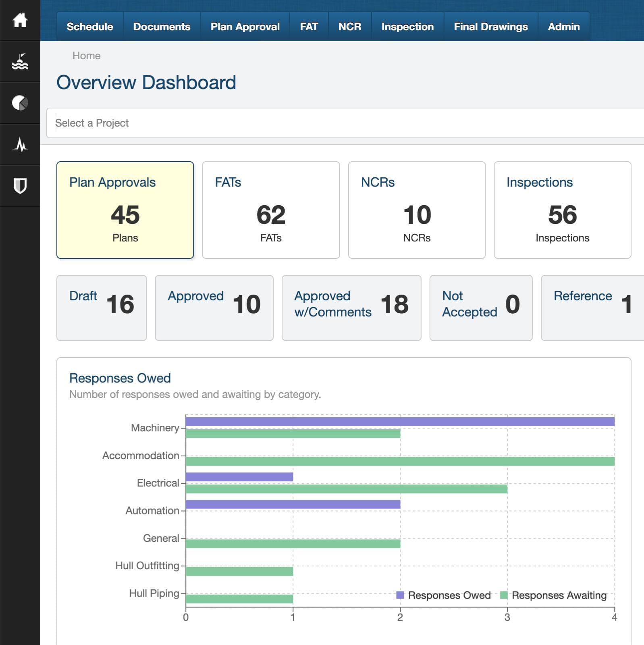
Task: Select the NCRs summary card
Action: 417,210
